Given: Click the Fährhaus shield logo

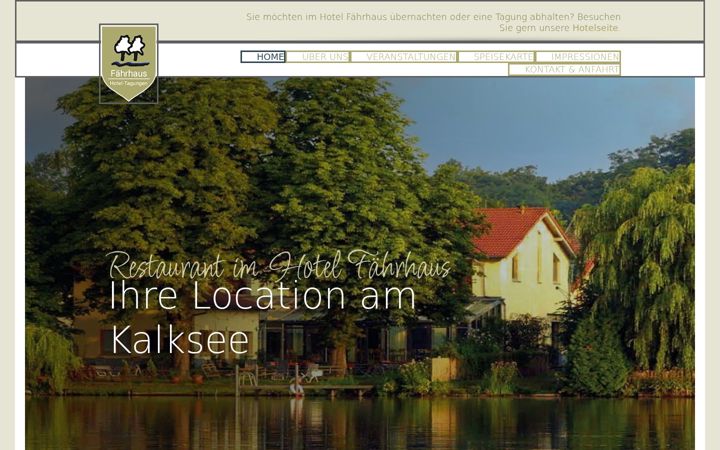Looking at the screenshot, I should (129, 63).
